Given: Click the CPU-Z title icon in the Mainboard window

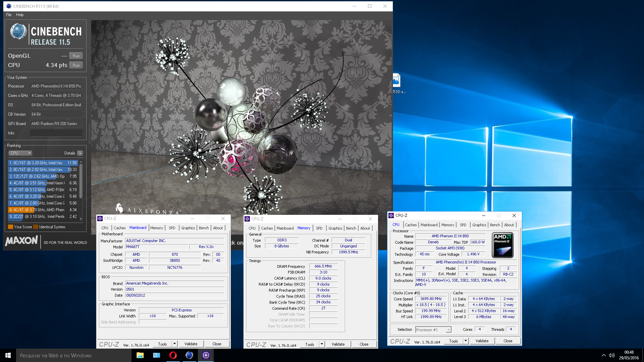Looking at the screenshot, I should point(100,219).
